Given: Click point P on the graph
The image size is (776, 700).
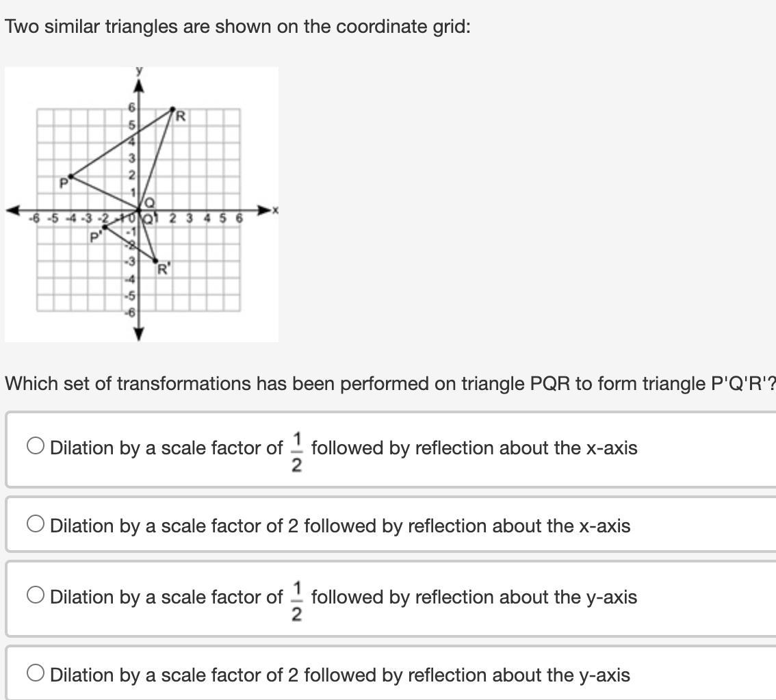Looking at the screenshot, I should [x=70, y=177].
